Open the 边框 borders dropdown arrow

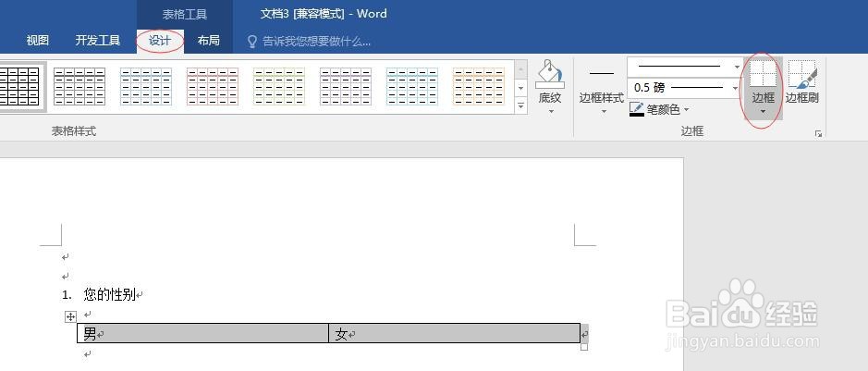[x=763, y=112]
